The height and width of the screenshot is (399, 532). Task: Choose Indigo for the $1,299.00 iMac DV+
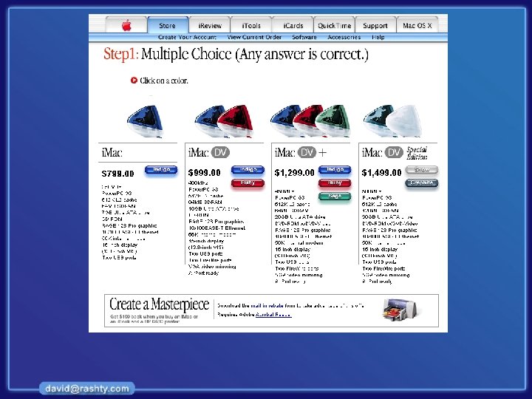tap(335, 170)
